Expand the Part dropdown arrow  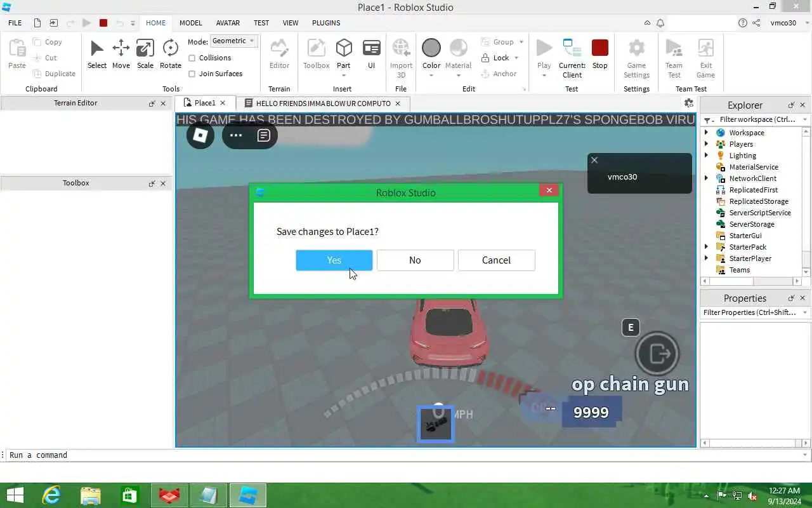click(344, 76)
